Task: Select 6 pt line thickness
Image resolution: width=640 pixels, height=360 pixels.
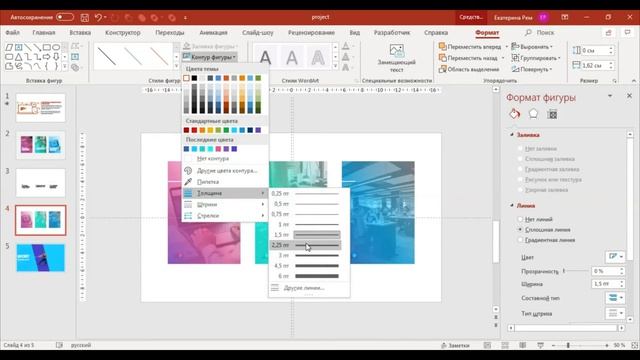Action: coord(305,276)
